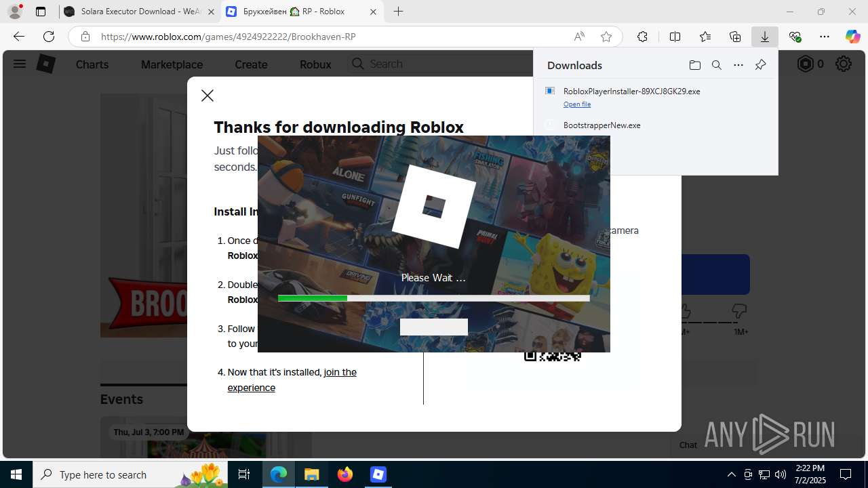
Task: Show hidden system tray icons
Action: coord(731,474)
